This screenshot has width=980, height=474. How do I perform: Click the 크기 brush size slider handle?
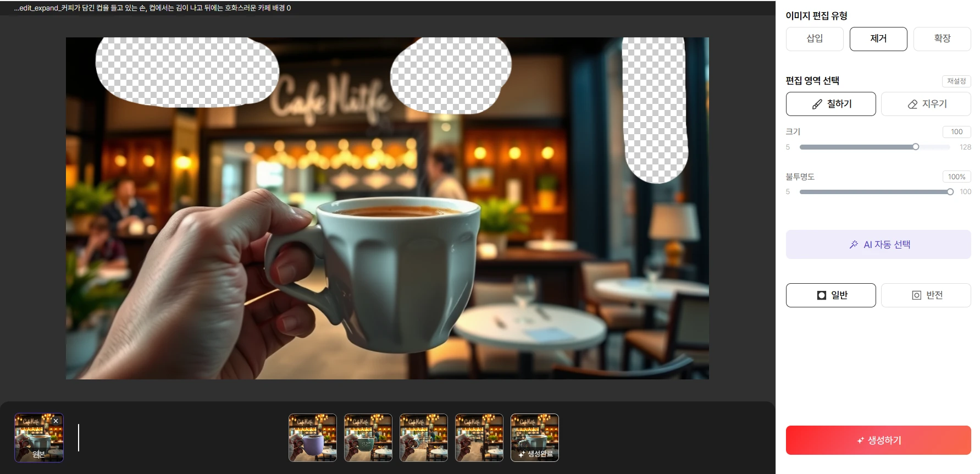coord(916,147)
